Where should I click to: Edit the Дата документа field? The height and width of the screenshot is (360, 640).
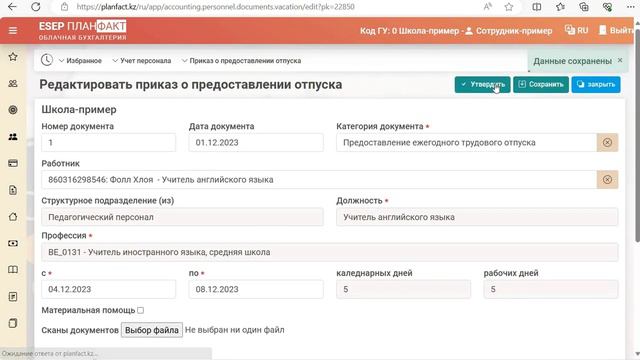(256, 142)
